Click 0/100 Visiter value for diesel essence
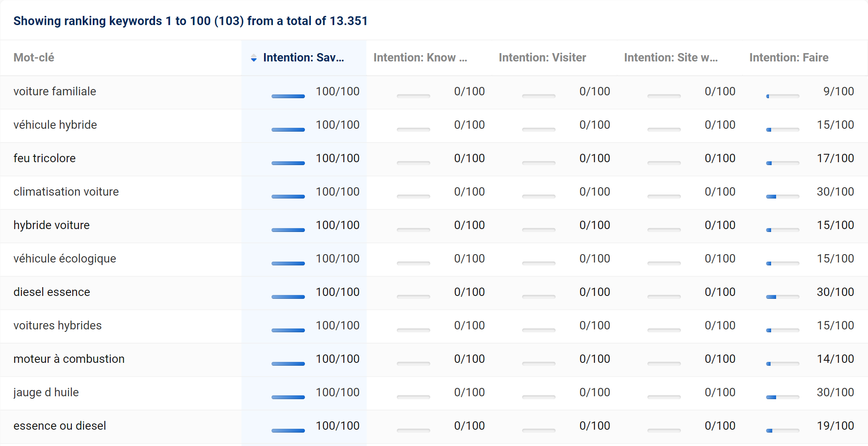The width and height of the screenshot is (868, 446). point(595,292)
